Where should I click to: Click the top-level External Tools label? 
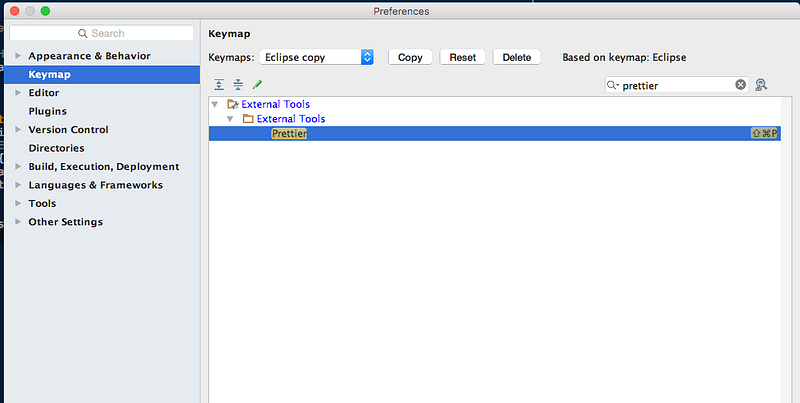pyautogui.click(x=276, y=104)
